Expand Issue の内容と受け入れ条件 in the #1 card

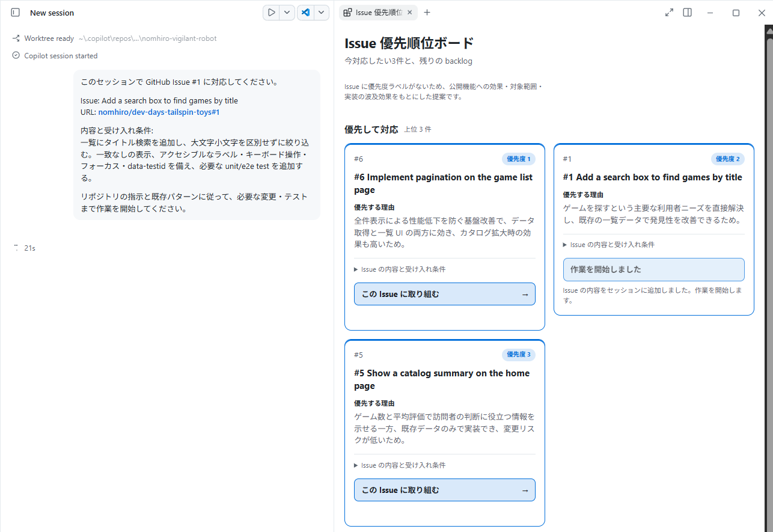pos(608,245)
